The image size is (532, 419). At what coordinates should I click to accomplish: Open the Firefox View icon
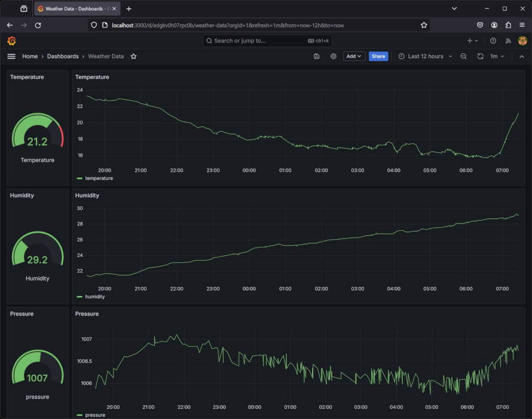click(x=24, y=9)
